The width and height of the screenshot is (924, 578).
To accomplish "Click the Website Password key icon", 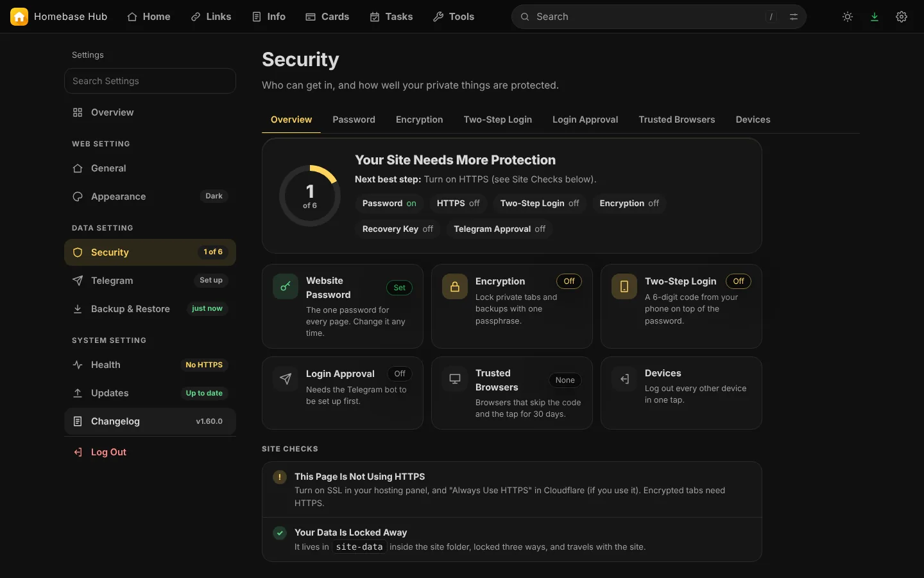I will 286,286.
